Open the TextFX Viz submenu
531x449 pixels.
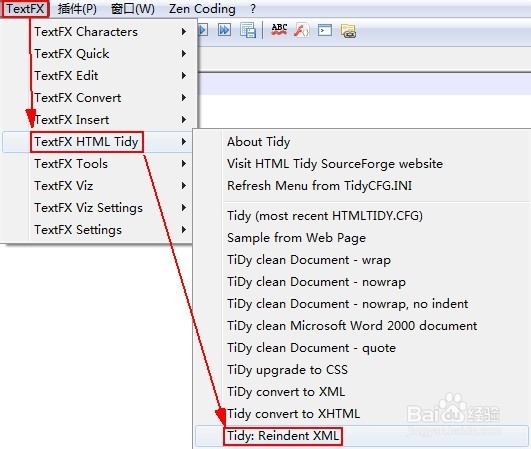(x=98, y=186)
